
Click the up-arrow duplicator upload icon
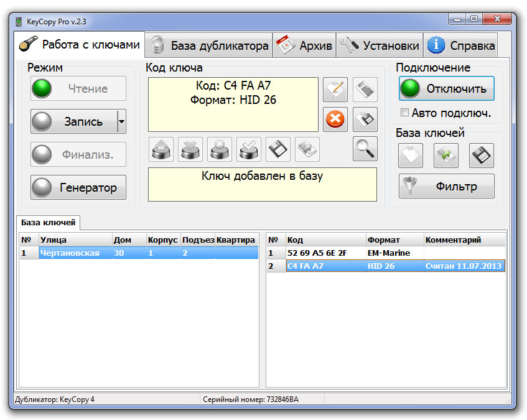pyautogui.click(x=161, y=149)
